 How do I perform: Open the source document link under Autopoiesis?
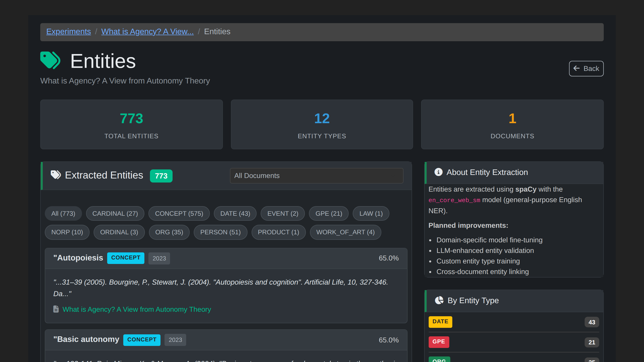click(x=137, y=309)
